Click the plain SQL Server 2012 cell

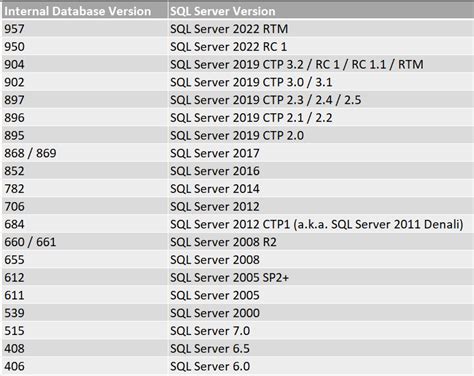(x=321, y=206)
